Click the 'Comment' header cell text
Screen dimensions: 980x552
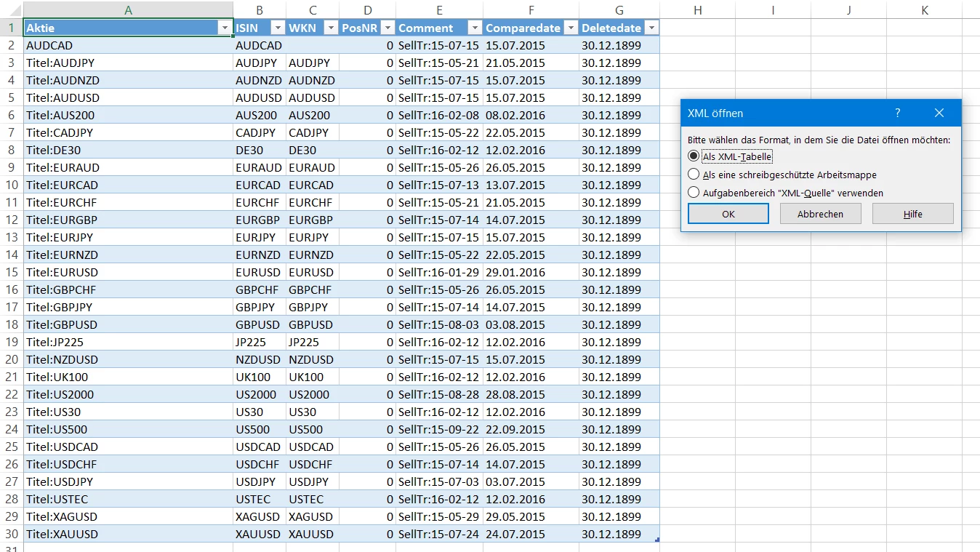click(425, 28)
